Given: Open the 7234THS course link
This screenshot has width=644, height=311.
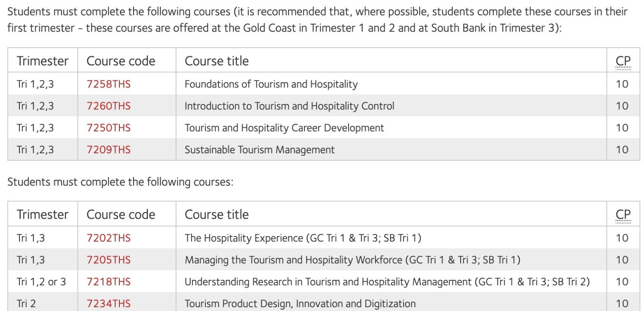Looking at the screenshot, I should click(x=109, y=304).
